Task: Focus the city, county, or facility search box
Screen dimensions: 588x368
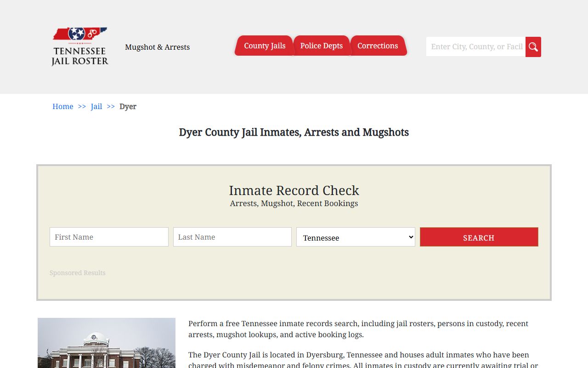Action: (x=476, y=46)
